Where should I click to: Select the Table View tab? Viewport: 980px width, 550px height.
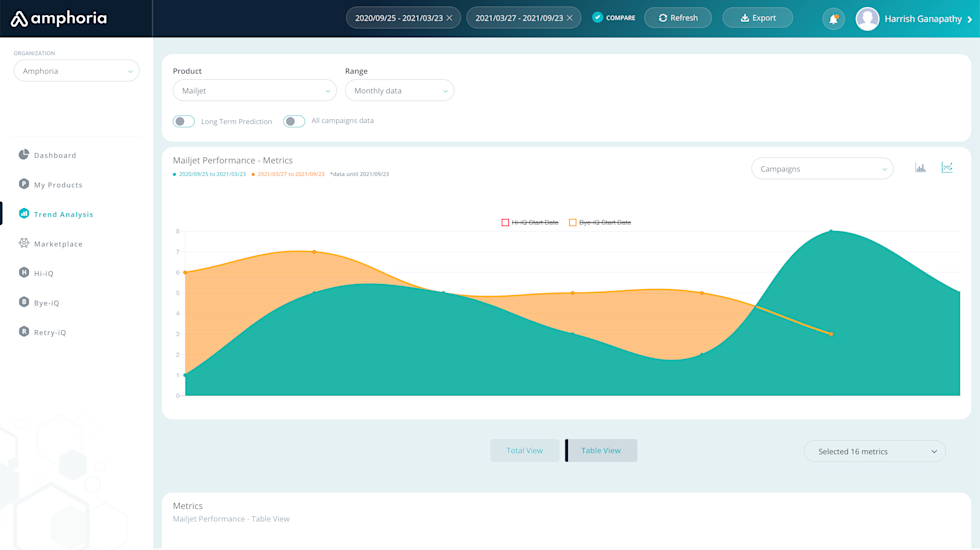pos(601,451)
